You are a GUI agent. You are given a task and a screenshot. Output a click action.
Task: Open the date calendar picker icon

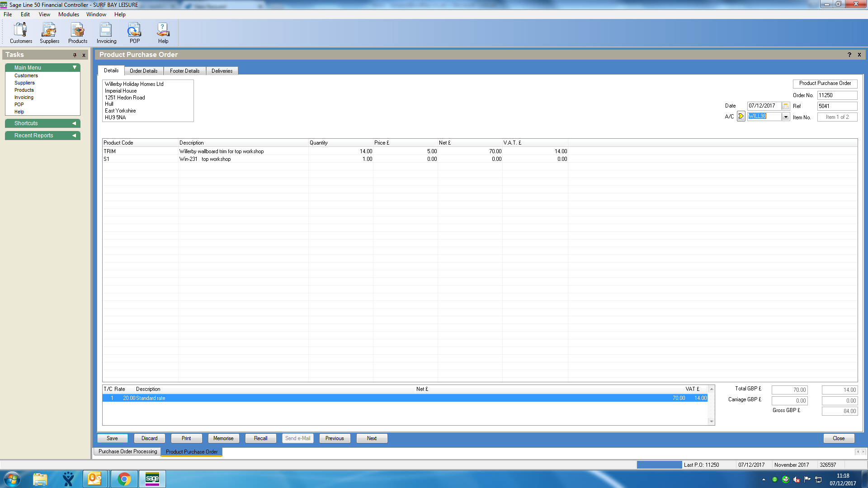[786, 106]
